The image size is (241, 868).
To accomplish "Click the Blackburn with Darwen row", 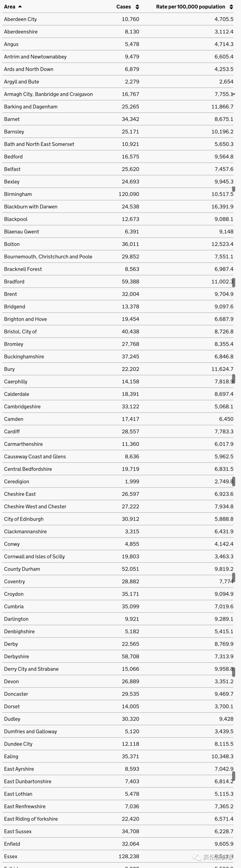I will click(118, 207).
